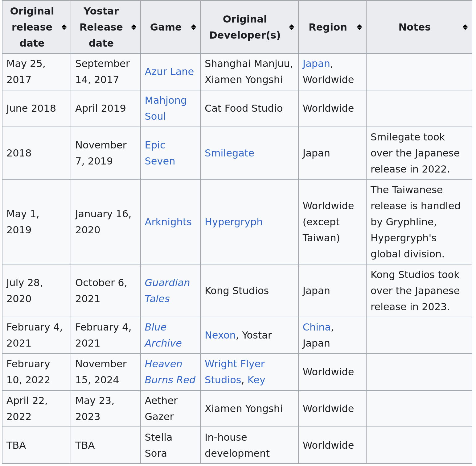Open the Arknights link
Viewport: 476px width, 466px height.
(x=168, y=222)
